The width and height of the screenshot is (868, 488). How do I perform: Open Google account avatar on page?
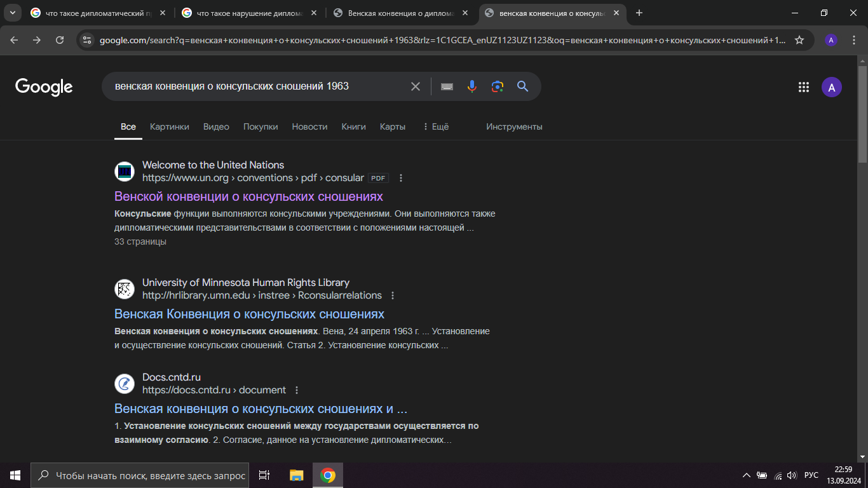[832, 87]
